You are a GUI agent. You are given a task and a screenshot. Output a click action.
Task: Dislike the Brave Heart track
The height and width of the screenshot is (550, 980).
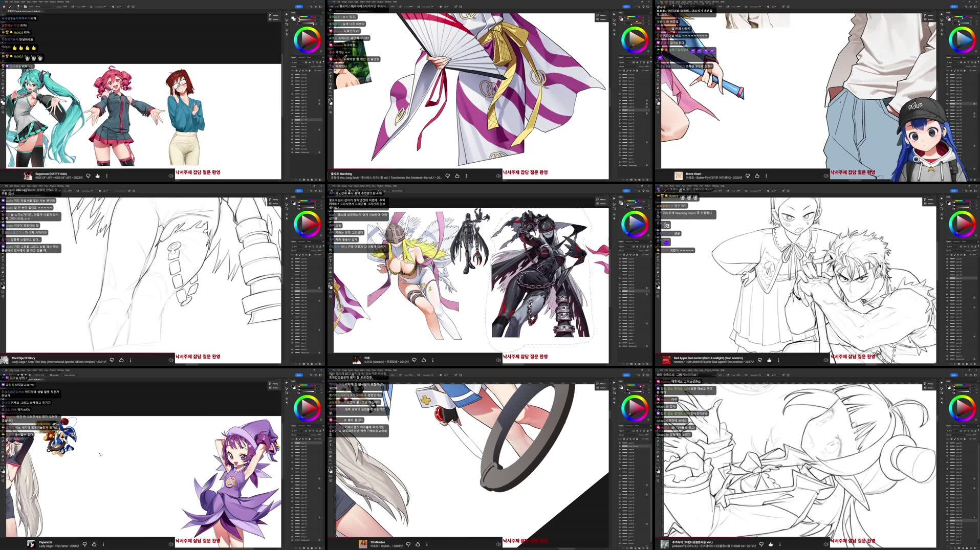pyautogui.click(x=748, y=175)
